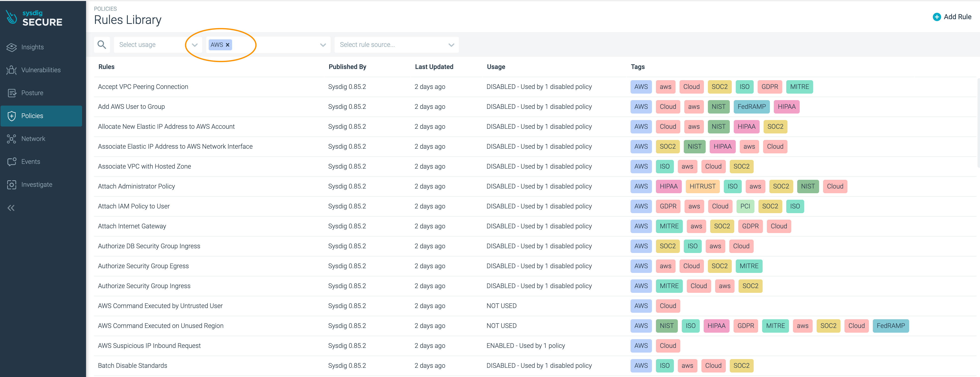Viewport: 980px width, 377px height.
Task: Click the Vulnerabilities bug icon
Action: [x=11, y=70]
